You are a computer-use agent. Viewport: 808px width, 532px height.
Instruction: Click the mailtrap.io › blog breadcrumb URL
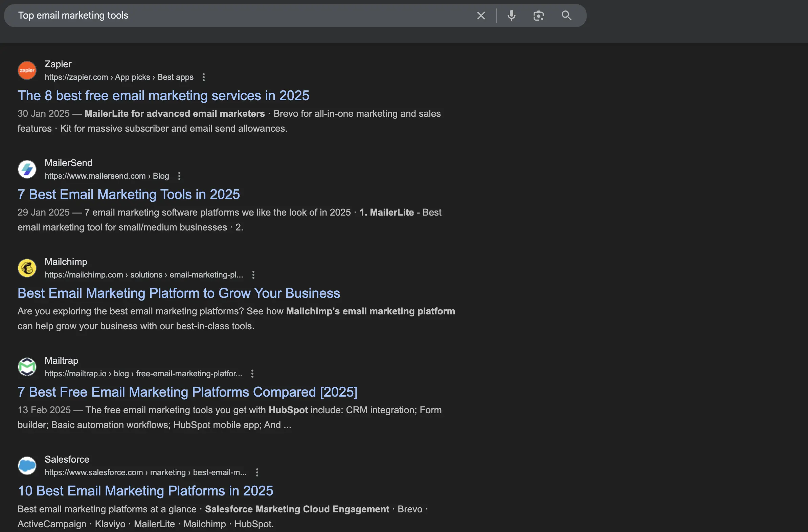click(143, 374)
